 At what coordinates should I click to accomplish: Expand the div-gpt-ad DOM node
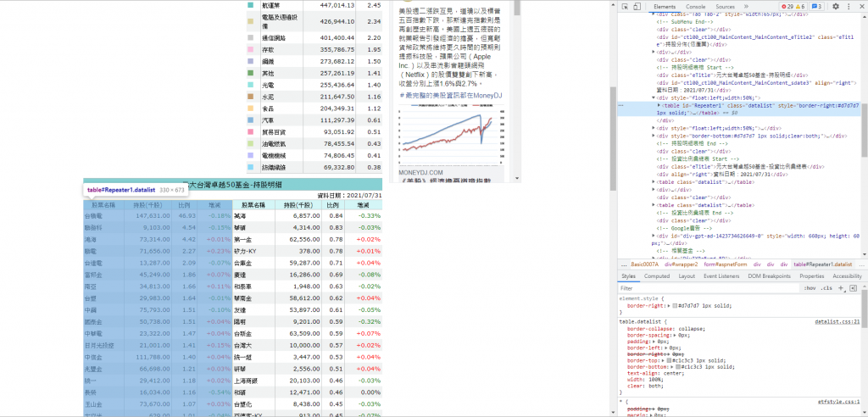point(654,236)
